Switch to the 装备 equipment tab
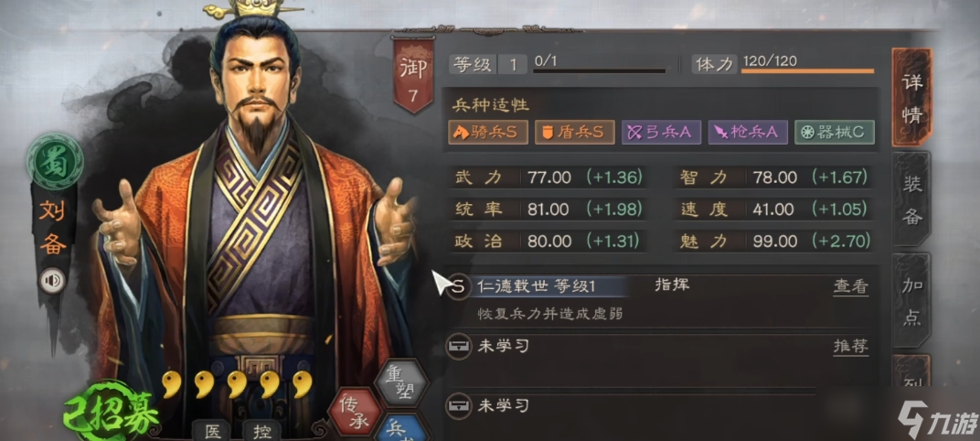This screenshot has width=980, height=441. 912,199
